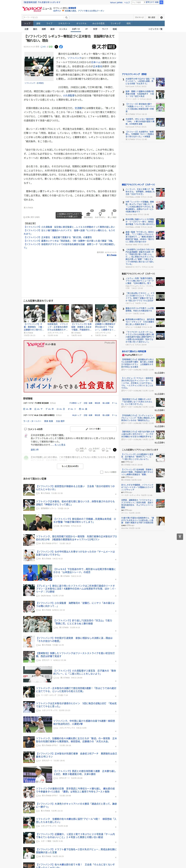This screenshot has width=186, height=868.
Task: Switch to the 速報 tab
Action: click(x=38, y=24)
